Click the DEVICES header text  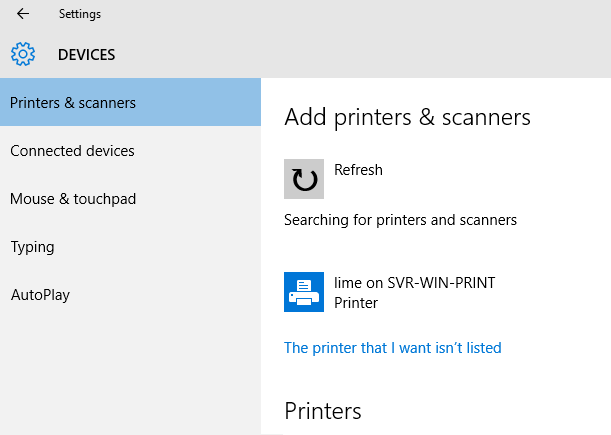coord(86,55)
